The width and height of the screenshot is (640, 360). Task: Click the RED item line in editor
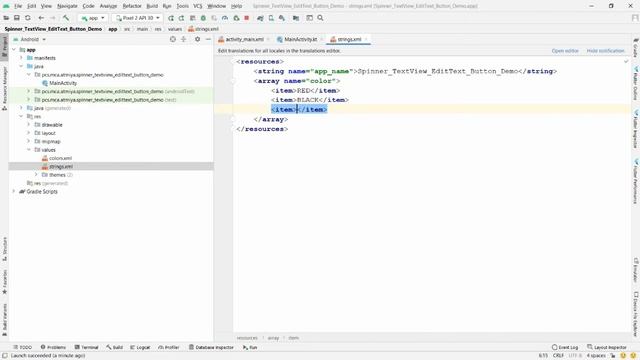[x=306, y=91]
